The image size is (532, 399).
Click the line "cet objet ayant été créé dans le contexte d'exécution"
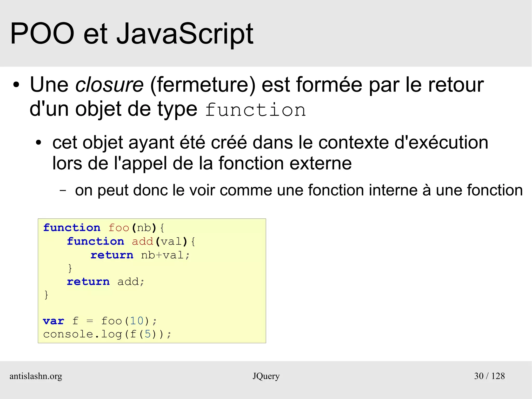point(270,143)
